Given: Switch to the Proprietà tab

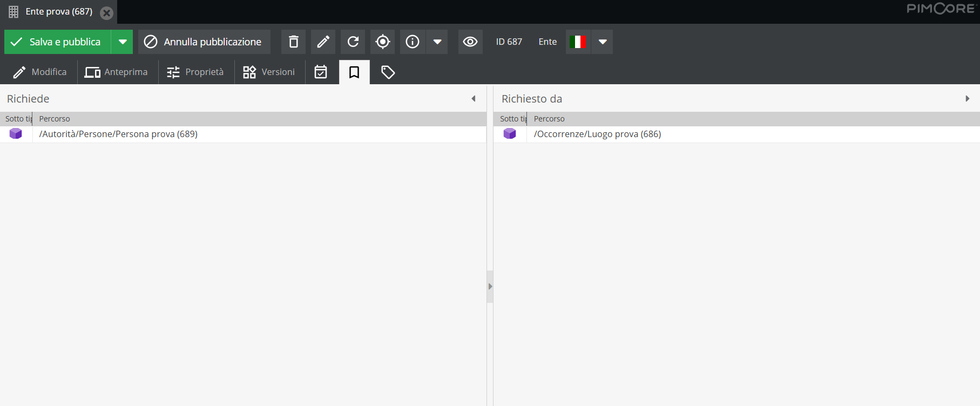Looking at the screenshot, I should (195, 72).
